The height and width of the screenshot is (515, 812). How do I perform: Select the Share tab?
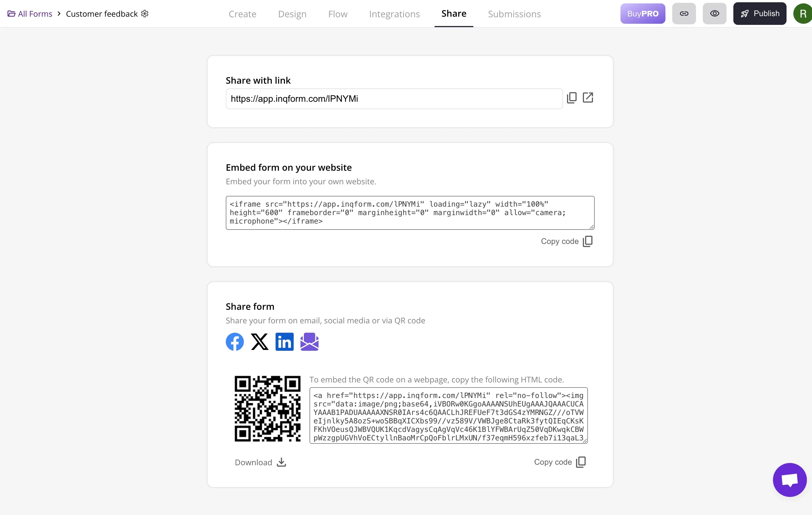click(x=454, y=14)
